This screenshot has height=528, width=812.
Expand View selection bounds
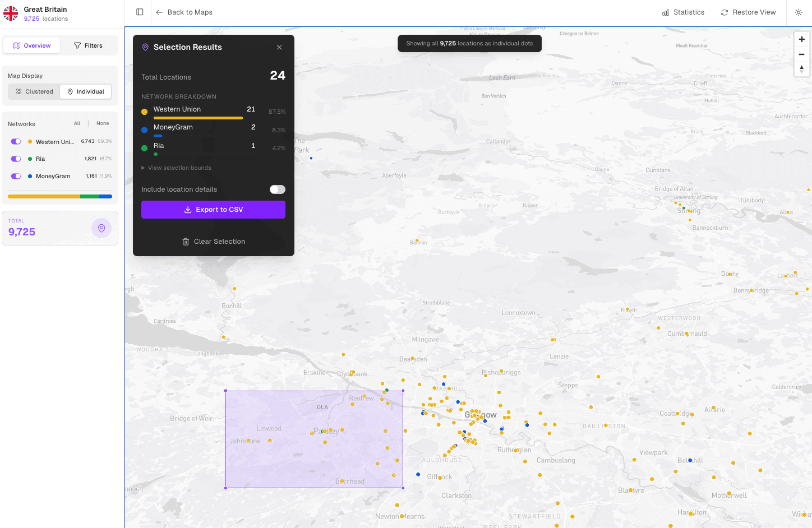pos(177,168)
